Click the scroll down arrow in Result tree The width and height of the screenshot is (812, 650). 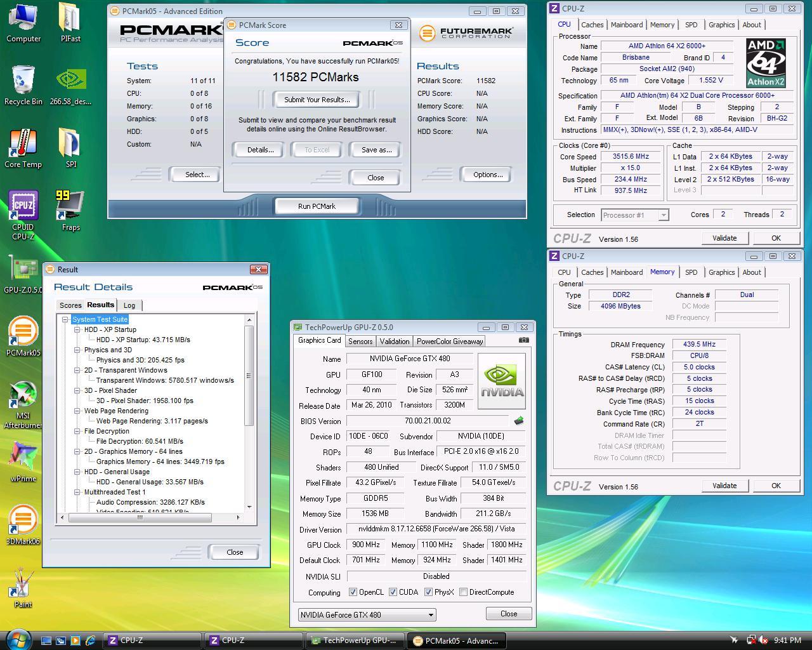pos(249,507)
